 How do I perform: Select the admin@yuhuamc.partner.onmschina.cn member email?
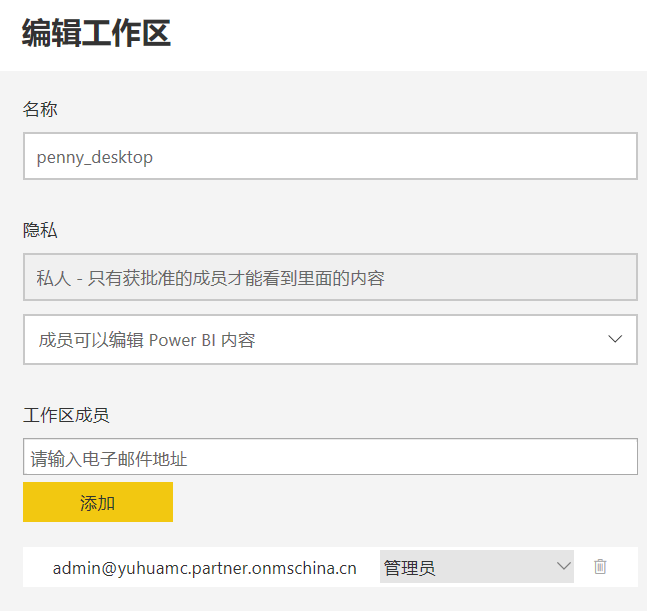coord(204,568)
